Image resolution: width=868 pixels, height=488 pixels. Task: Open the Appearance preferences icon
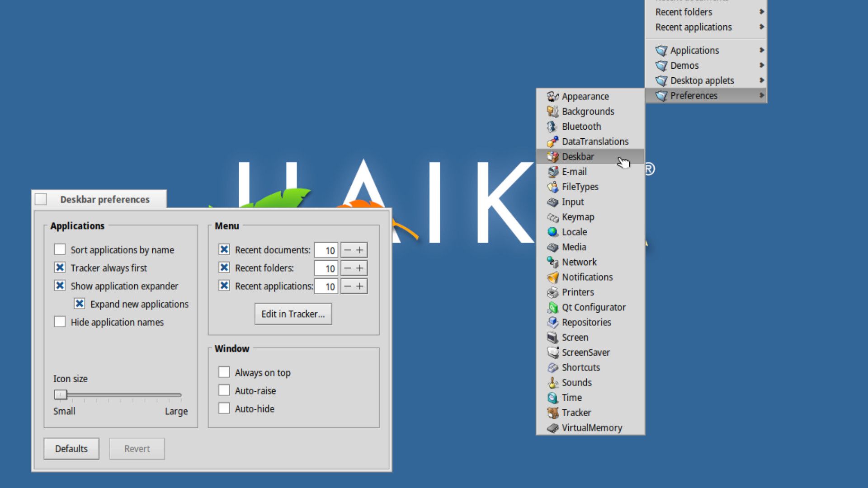552,96
